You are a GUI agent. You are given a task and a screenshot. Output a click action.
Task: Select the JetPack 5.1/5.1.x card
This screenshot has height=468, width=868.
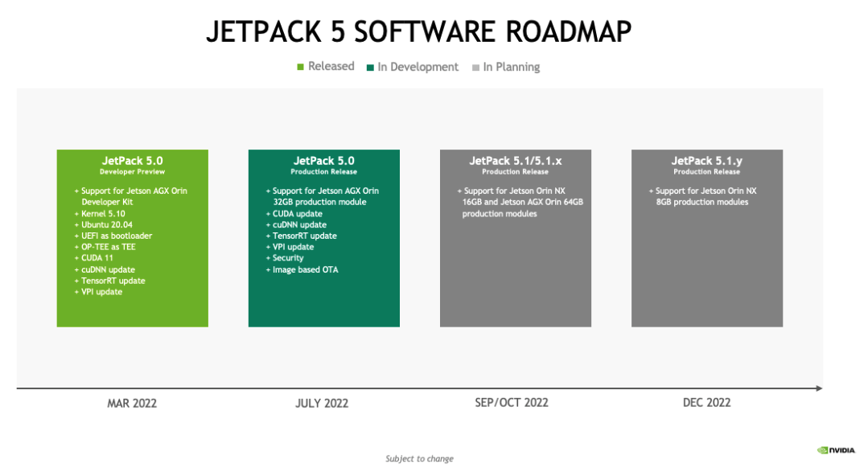(515, 237)
